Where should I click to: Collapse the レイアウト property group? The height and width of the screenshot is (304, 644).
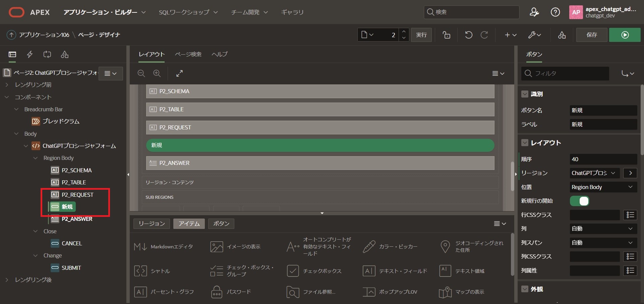coord(525,143)
